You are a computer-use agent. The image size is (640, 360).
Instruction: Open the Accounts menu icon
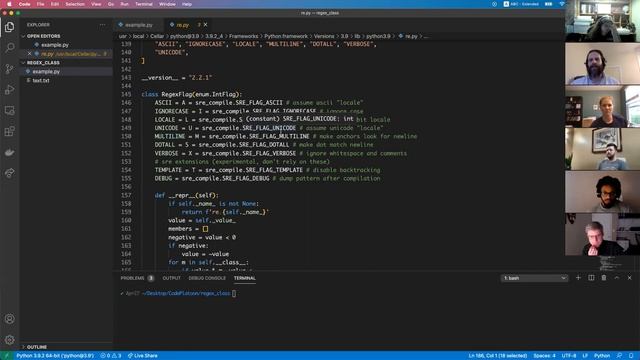[9, 319]
